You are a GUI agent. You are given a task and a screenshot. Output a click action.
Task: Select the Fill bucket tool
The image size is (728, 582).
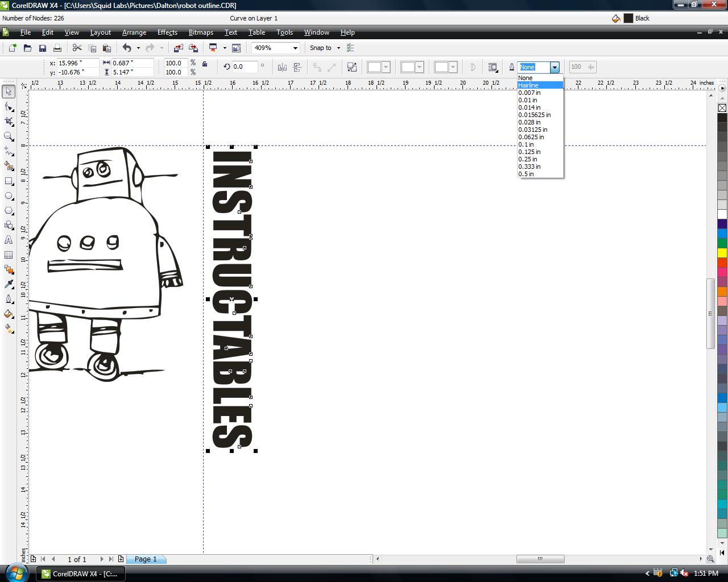tap(9, 314)
